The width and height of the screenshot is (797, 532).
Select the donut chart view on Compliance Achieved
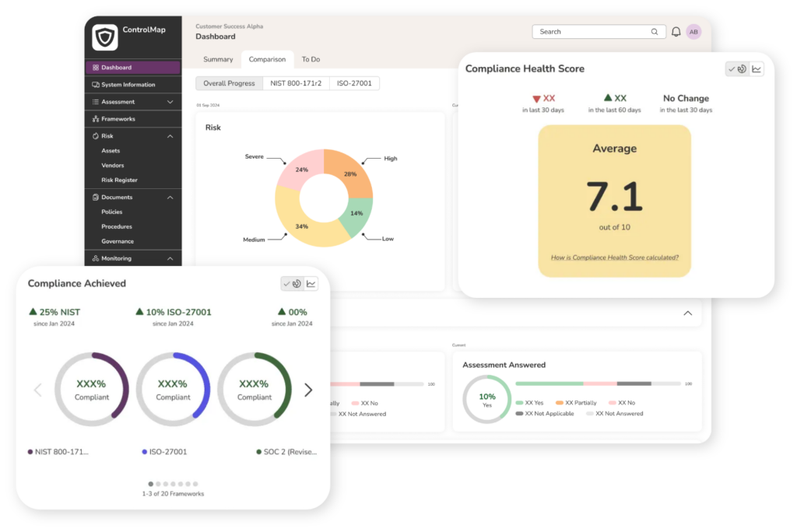pyautogui.click(x=297, y=284)
